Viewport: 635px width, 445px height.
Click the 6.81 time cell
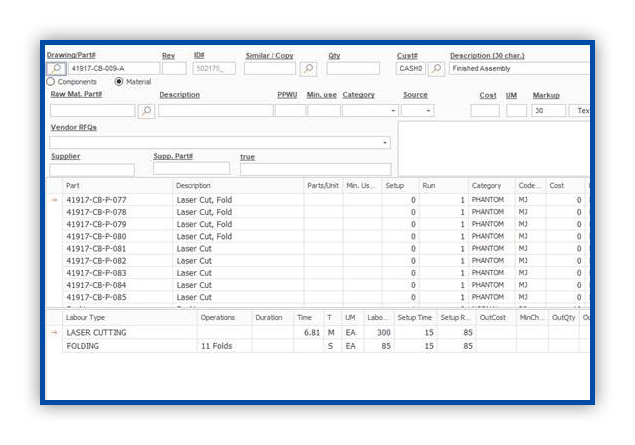309,332
